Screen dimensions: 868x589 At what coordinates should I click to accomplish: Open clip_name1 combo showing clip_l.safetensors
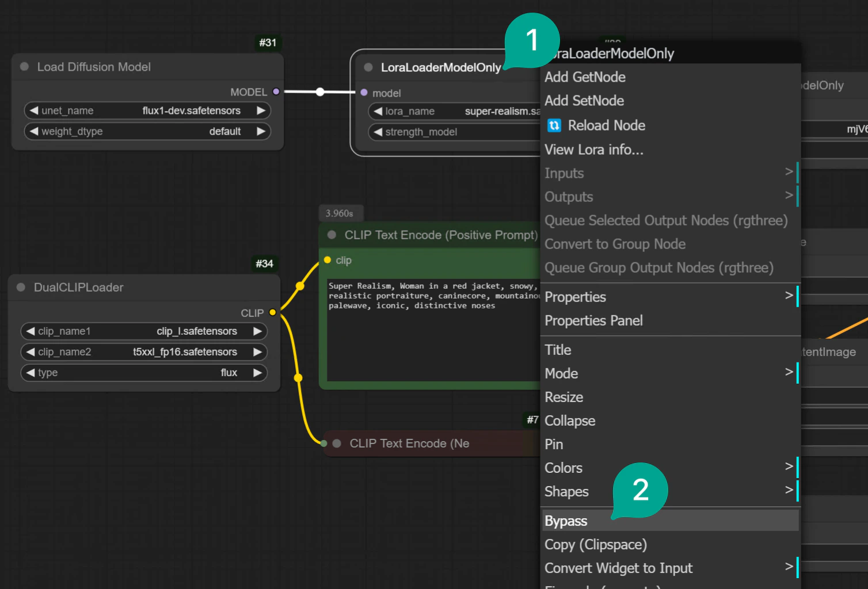point(144,331)
